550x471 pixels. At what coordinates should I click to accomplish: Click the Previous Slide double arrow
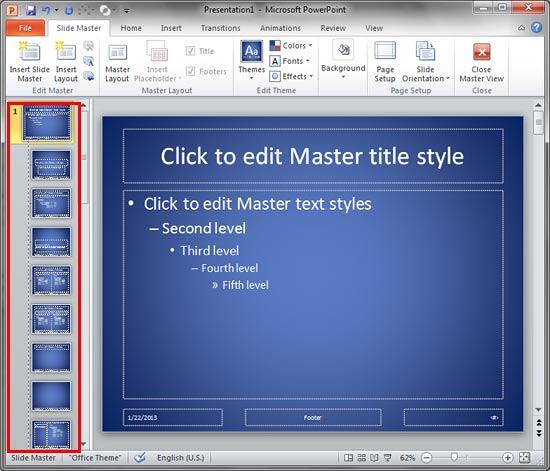539,423
